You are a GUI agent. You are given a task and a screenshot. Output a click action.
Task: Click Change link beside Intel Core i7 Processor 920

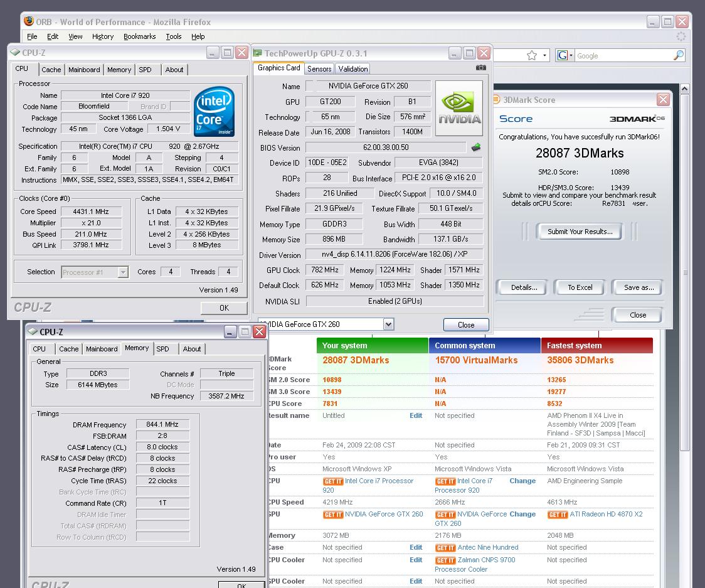522,481
